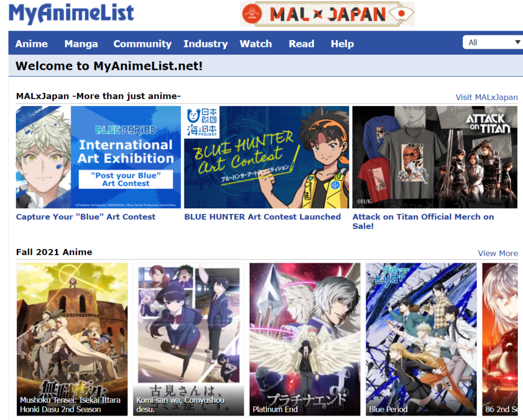Select the Blue Period exhibition banner image

coord(99,157)
